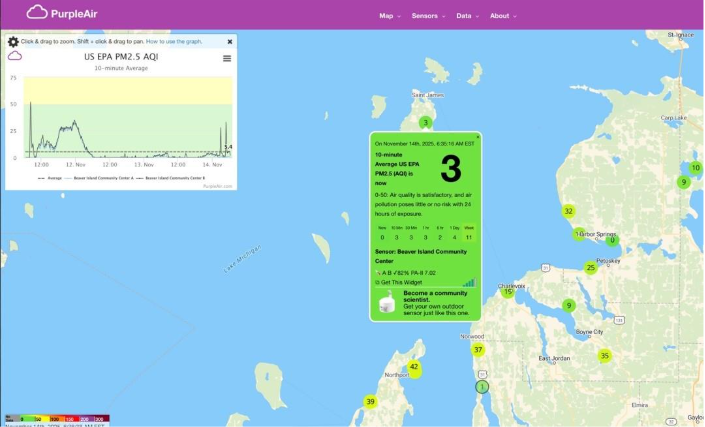Viewport: 705px width, 427px height.
Task: Click the sensor marker showing 39
Action: (370, 402)
